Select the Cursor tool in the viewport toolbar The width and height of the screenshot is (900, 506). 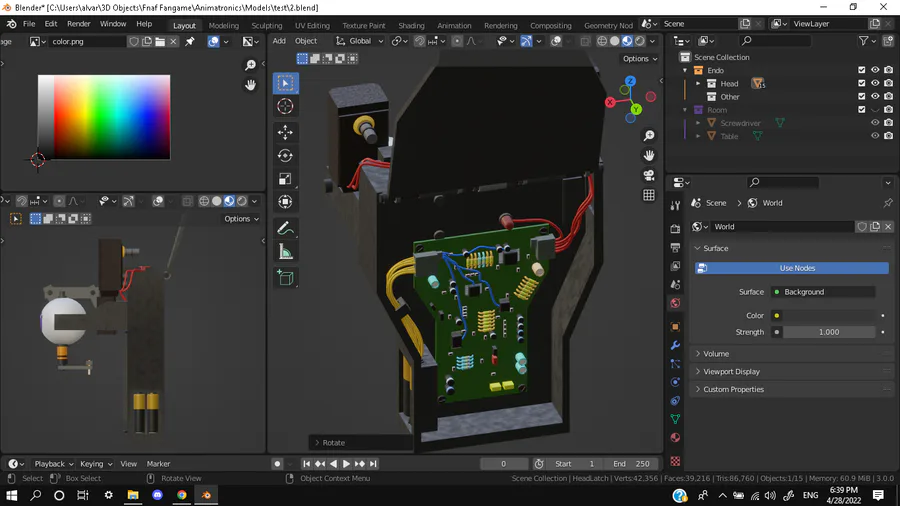(285, 107)
